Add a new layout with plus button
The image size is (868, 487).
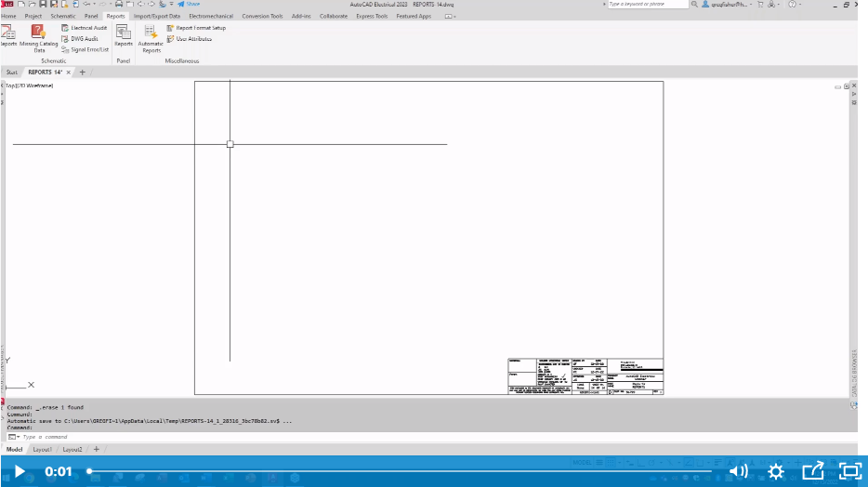point(97,450)
